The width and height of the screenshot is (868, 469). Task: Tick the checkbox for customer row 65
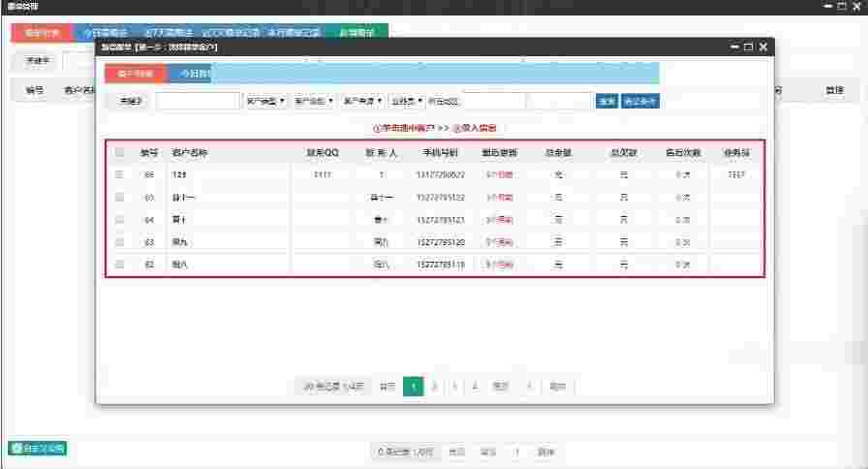[119, 197]
